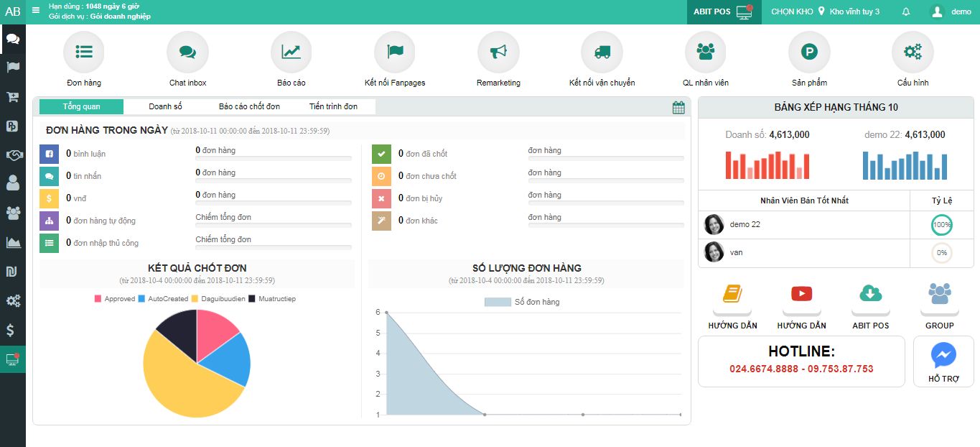Switch to the Doanh số tab
Image resolution: width=980 pixels, height=447 pixels.
165,106
